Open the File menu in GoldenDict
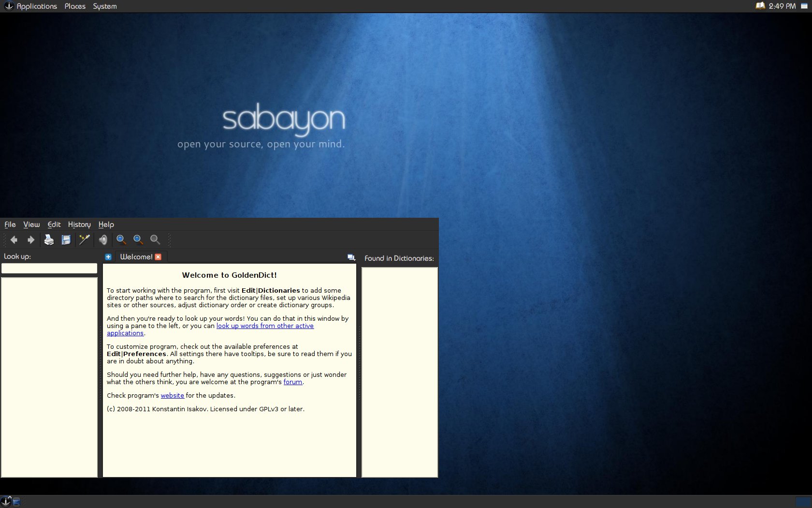This screenshot has height=508, width=812. click(x=10, y=224)
